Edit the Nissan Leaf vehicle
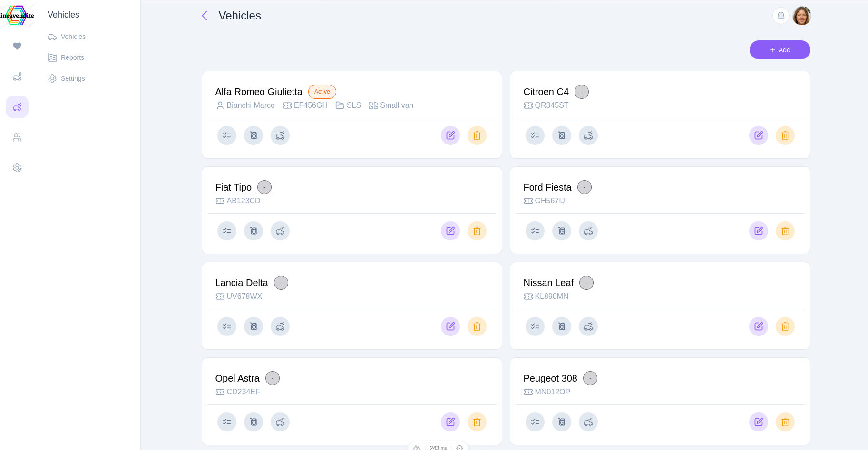The width and height of the screenshot is (868, 450). tap(759, 326)
